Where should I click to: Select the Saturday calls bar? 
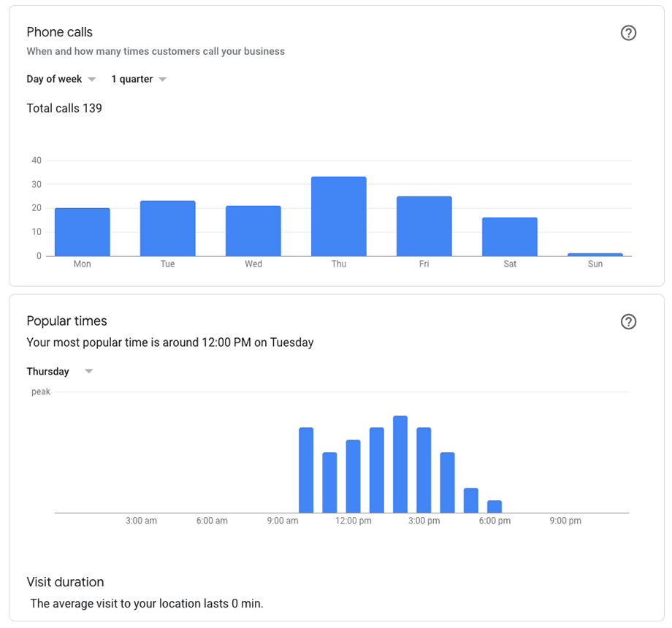coord(510,237)
